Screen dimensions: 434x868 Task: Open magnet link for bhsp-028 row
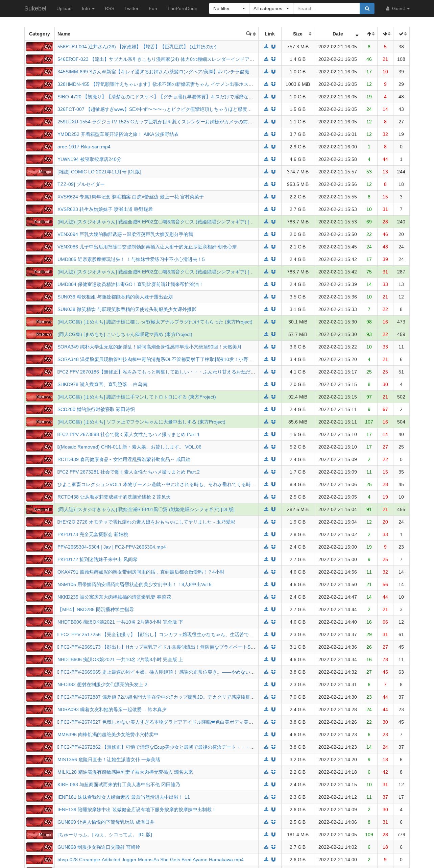tap(273, 860)
